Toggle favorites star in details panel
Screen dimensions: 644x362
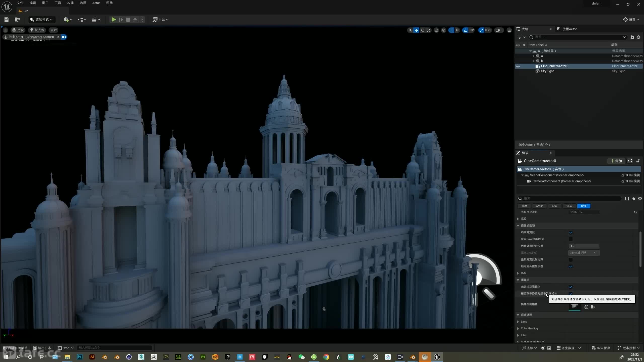(634, 199)
